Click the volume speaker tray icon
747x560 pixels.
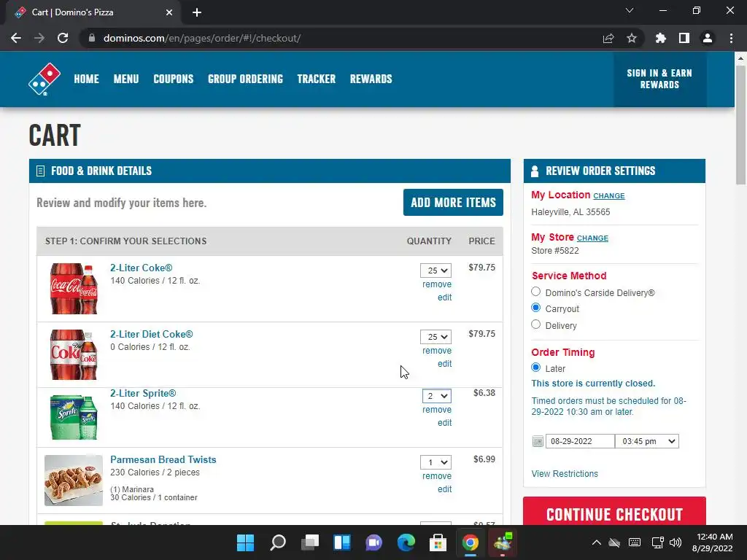676,542
